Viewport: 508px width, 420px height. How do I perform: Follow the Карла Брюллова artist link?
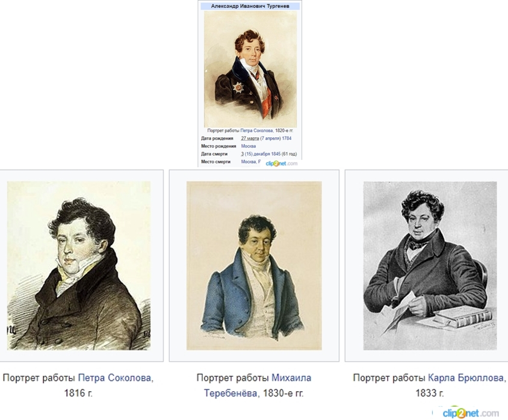pyautogui.click(x=466, y=378)
